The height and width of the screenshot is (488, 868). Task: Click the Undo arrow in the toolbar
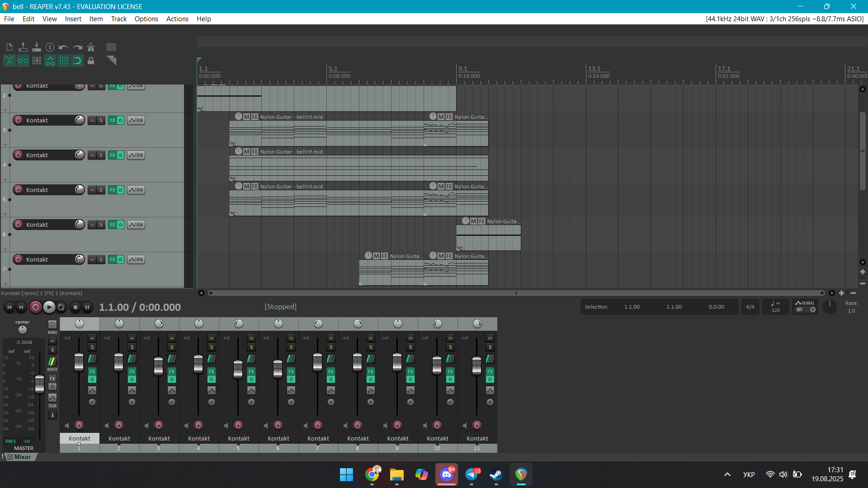[63, 47]
